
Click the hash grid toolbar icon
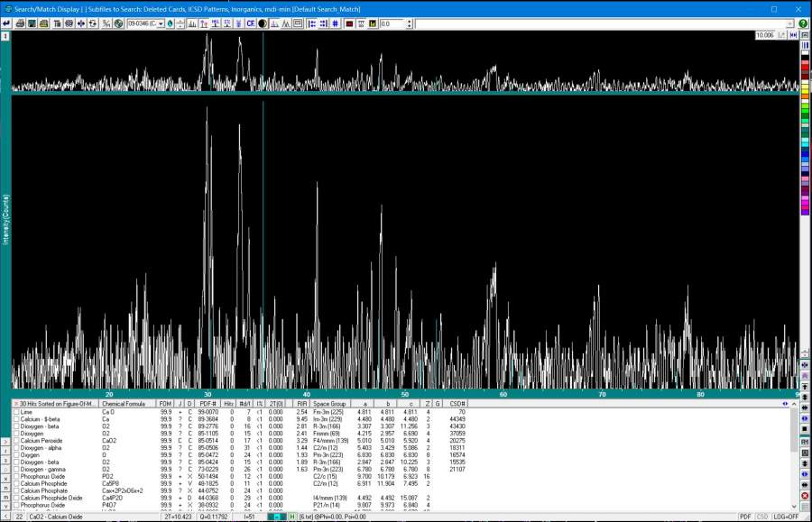[334, 23]
